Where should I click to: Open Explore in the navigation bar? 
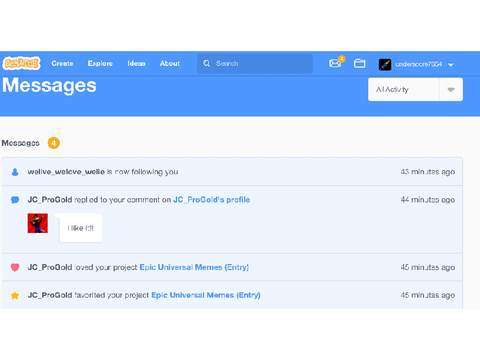pyautogui.click(x=100, y=63)
